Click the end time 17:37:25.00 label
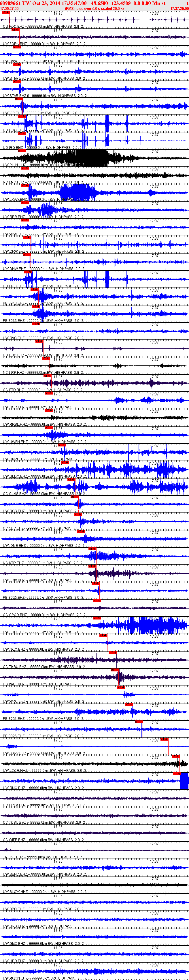Screen dimensions: 189x980 click(179, 8)
